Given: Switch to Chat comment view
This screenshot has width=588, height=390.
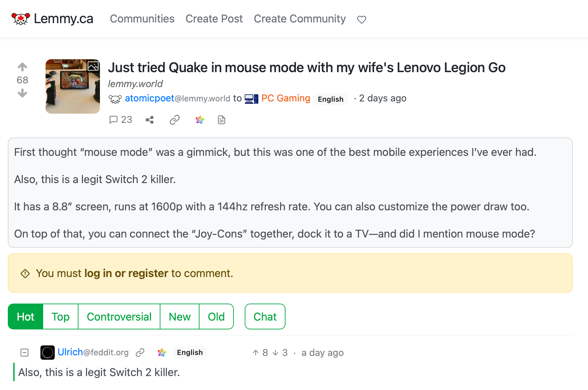Looking at the screenshot, I should [265, 317].
